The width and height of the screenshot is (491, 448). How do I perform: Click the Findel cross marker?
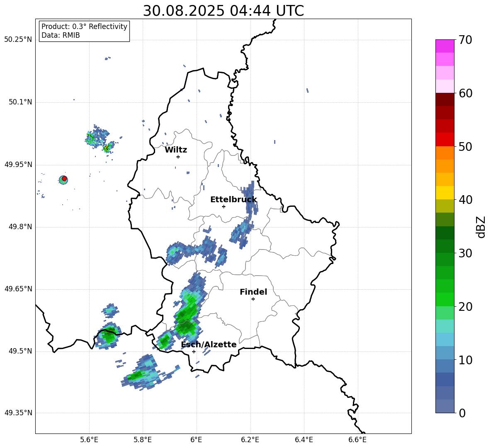(253, 299)
